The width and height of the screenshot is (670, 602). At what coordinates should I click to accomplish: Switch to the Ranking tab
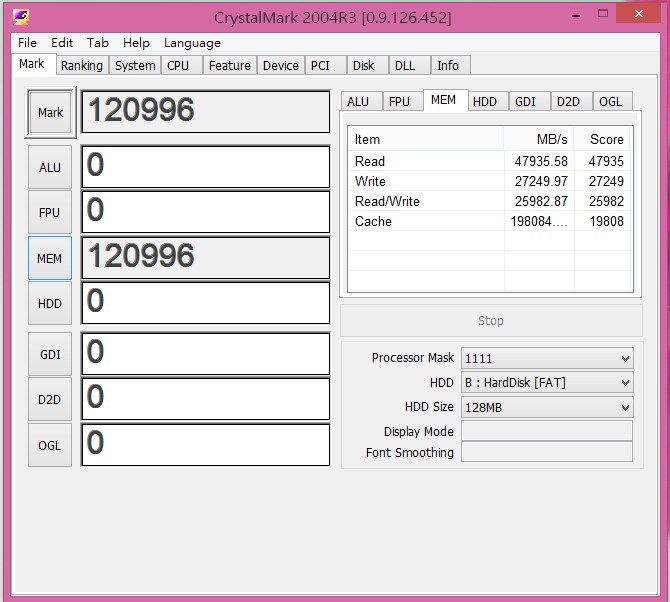click(x=82, y=65)
